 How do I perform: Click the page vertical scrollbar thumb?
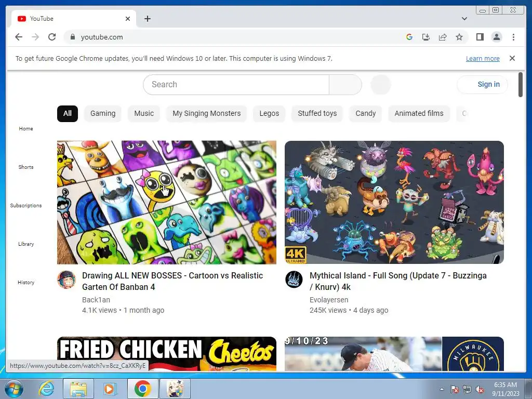[521, 85]
